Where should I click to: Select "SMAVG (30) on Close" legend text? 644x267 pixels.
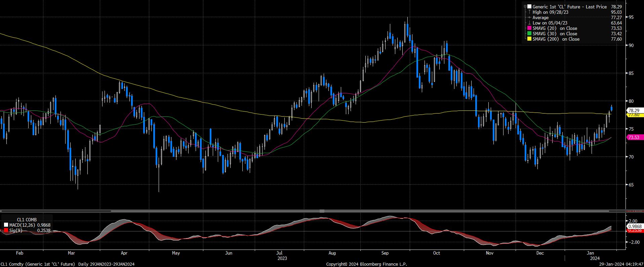555,34
